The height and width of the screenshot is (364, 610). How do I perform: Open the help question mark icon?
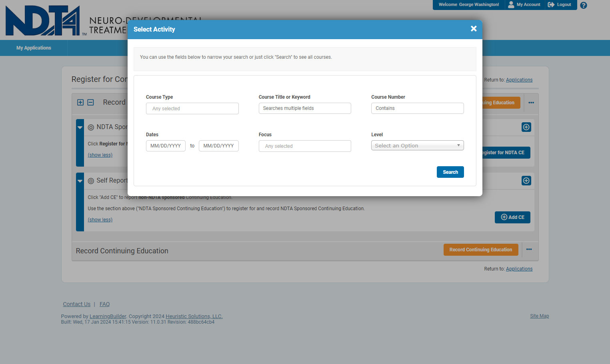(x=584, y=5)
